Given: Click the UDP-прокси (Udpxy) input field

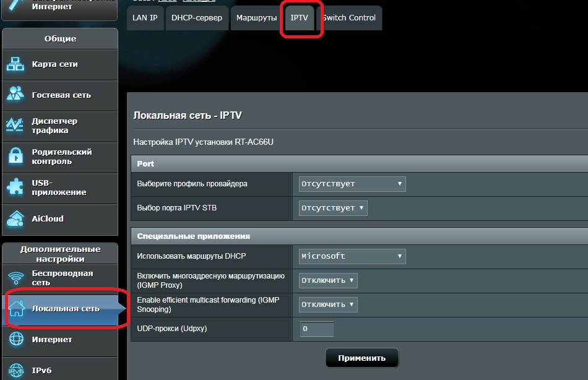Looking at the screenshot, I should [316, 329].
